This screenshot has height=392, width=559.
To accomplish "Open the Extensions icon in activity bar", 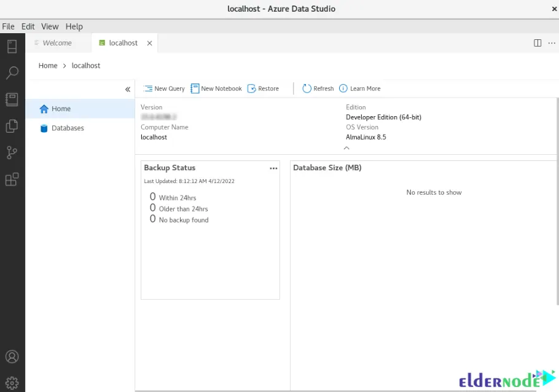I will click(x=12, y=179).
